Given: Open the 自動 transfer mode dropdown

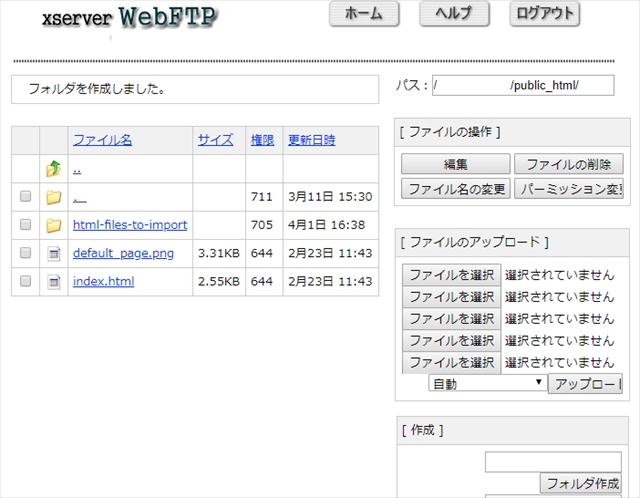Looking at the screenshot, I should (487, 384).
